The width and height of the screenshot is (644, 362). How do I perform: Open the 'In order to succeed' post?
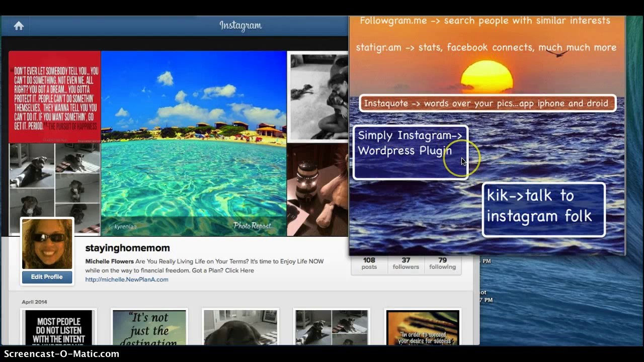[423, 327]
